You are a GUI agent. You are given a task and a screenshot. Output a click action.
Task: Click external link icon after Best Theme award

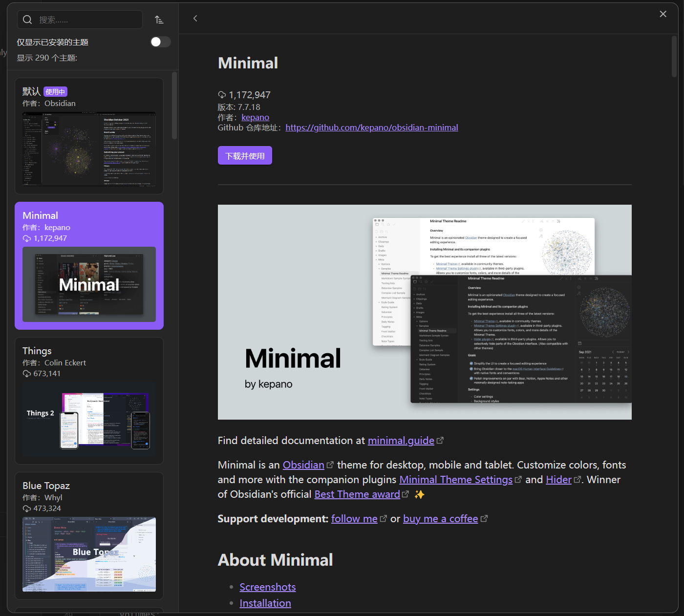click(405, 494)
